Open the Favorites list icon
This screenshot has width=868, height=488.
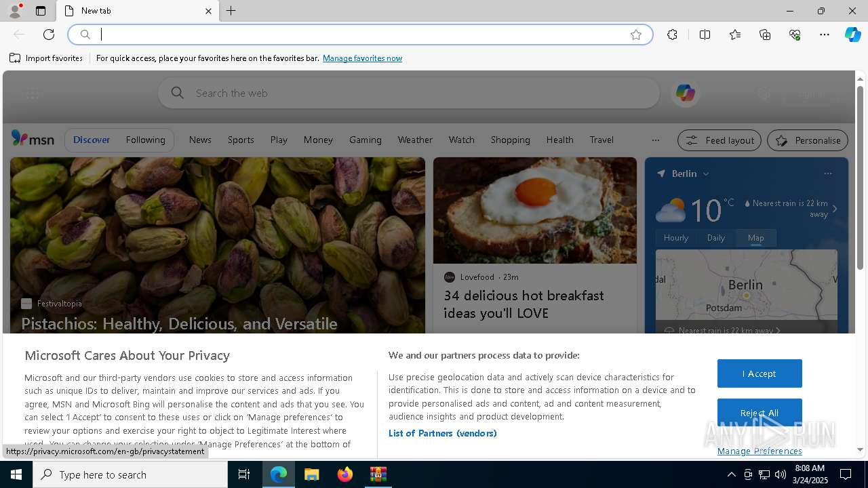pyautogui.click(x=735, y=35)
